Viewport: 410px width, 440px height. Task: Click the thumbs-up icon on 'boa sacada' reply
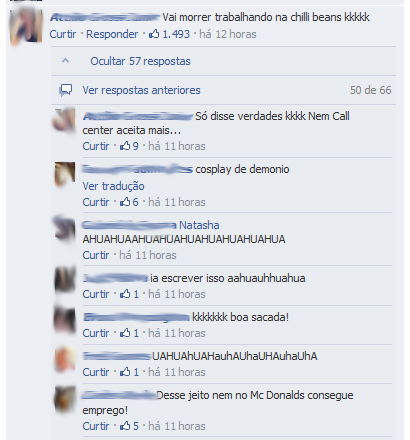click(x=125, y=333)
